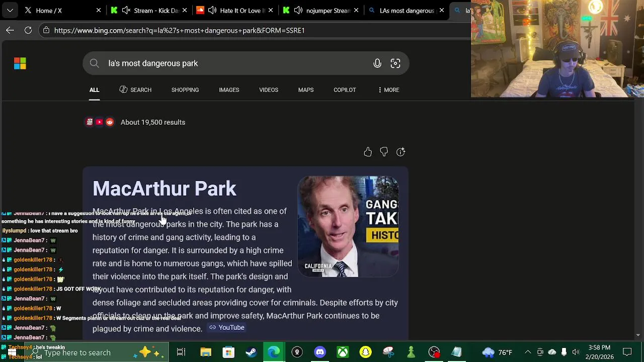This screenshot has width=644, height=362.
Task: Click Type here to search box
Action: coord(98,352)
